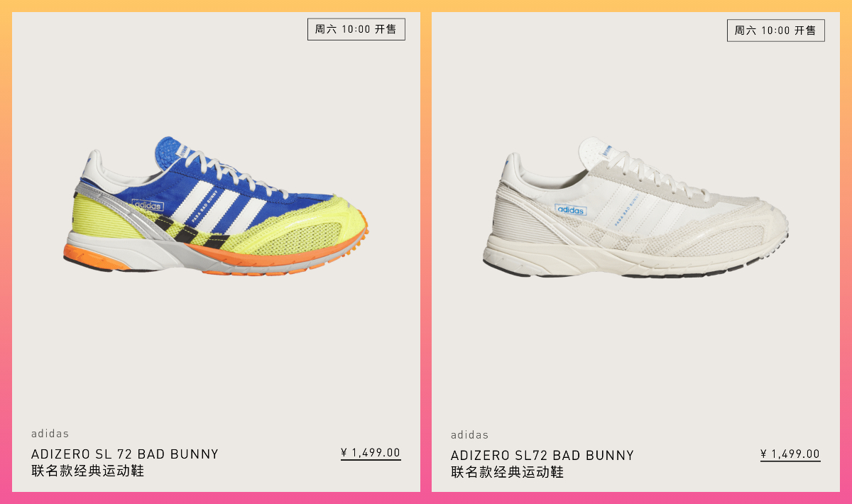Click the adidas logo patch on blue shoe
852x504 pixels.
pos(148,206)
